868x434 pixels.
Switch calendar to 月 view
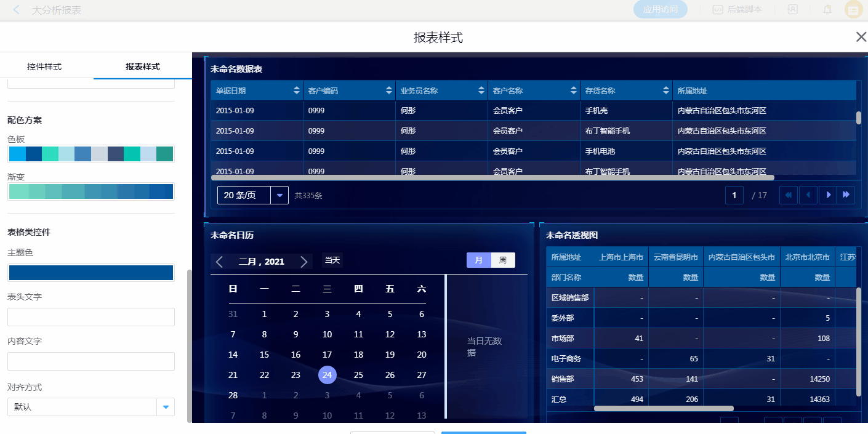pyautogui.click(x=478, y=260)
